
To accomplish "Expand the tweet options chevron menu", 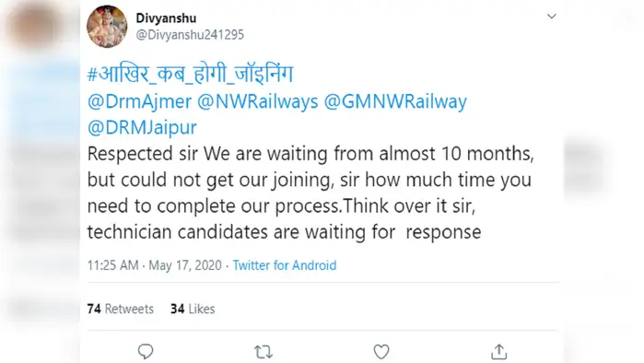I will (x=552, y=17).
